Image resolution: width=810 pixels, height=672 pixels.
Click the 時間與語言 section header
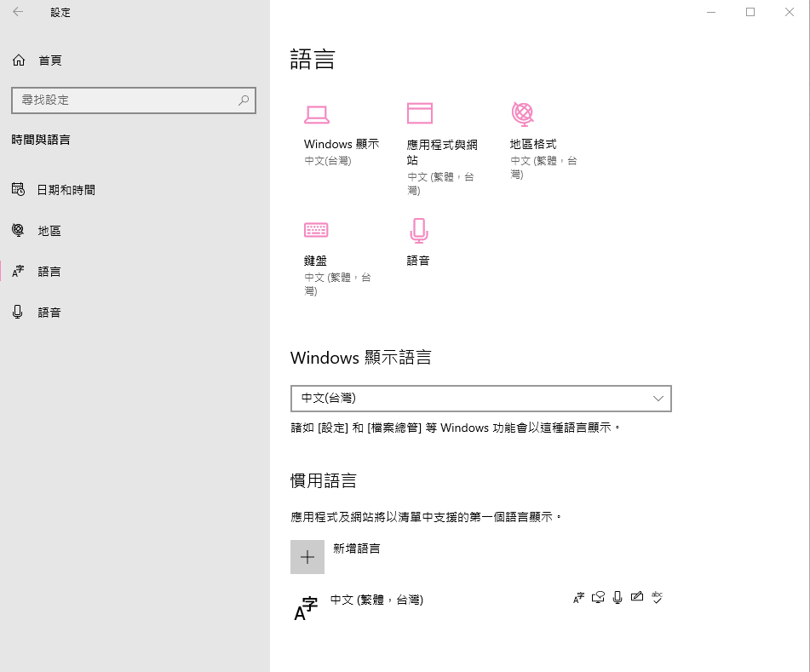click(x=41, y=140)
